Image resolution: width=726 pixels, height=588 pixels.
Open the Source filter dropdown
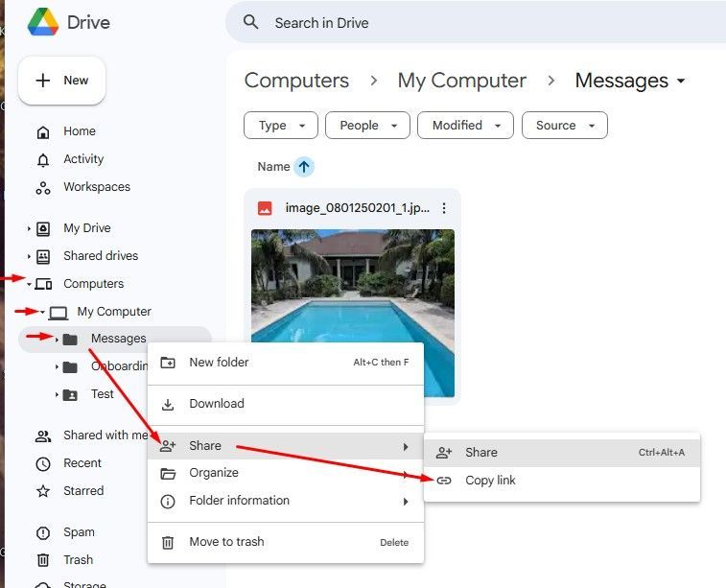(565, 125)
